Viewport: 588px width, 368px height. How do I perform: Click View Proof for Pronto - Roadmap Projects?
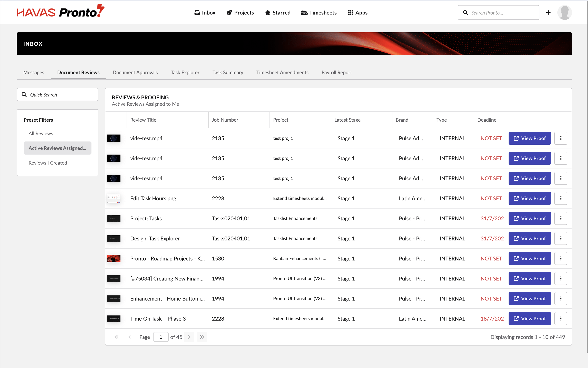coord(529,258)
